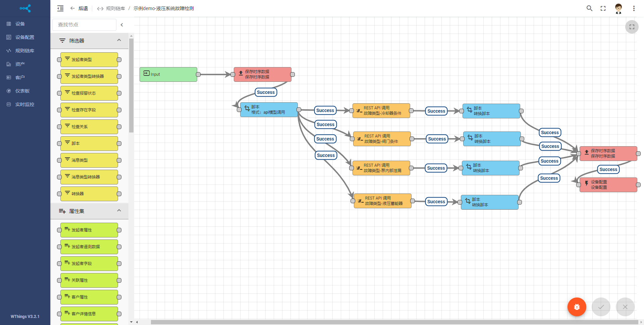Screen dimensions: 644x325
Task: Click the X cancel changes button
Action: click(625, 307)
